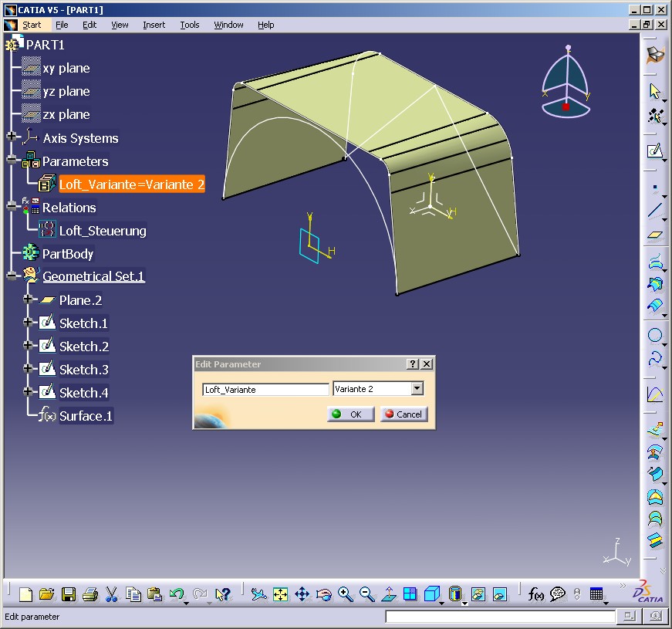Select PartBody in the tree
Viewport: 672px width, 629px height.
coord(67,254)
